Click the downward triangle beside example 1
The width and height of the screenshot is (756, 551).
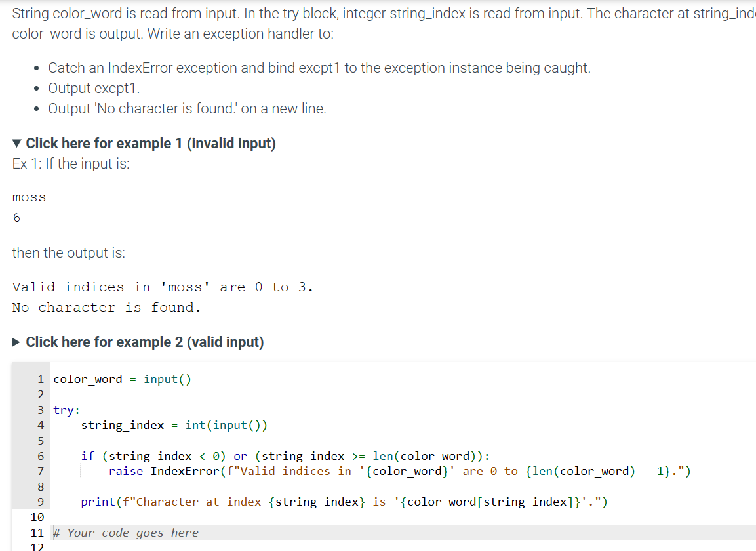click(x=15, y=143)
